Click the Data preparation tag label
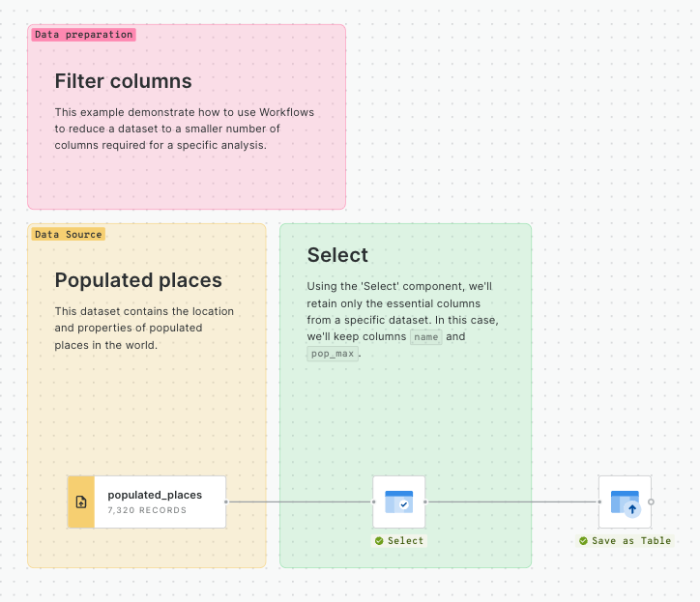700x602 pixels. [83, 35]
